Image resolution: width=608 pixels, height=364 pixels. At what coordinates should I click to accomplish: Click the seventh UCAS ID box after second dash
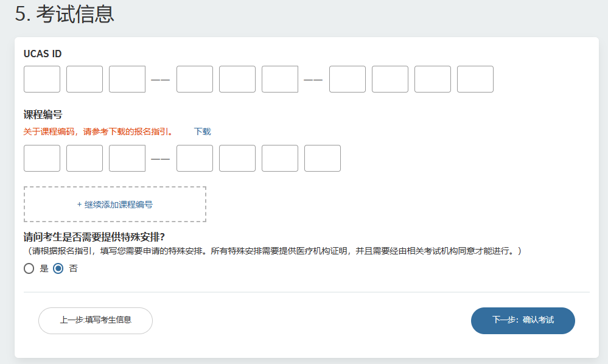pyautogui.click(x=347, y=79)
